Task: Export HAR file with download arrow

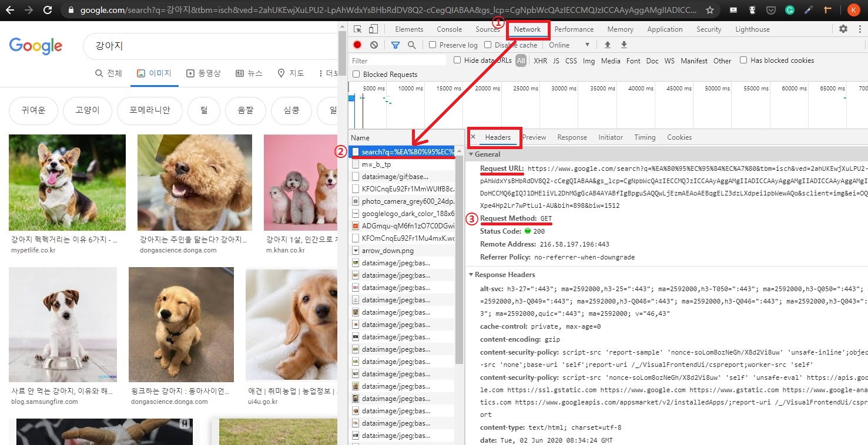Action: pyautogui.click(x=624, y=45)
